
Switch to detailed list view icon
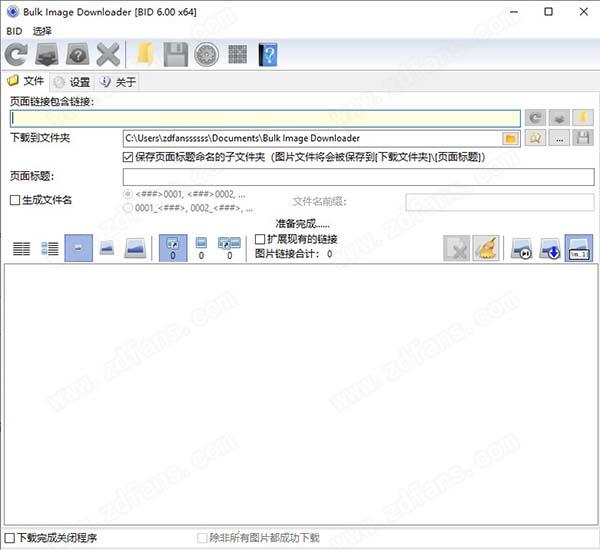pos(50,248)
